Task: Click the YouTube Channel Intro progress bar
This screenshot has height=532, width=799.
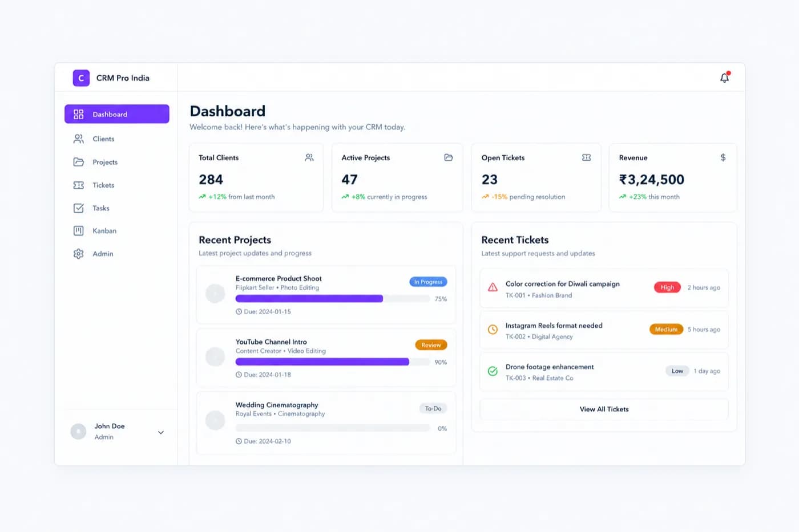Action: (x=333, y=362)
